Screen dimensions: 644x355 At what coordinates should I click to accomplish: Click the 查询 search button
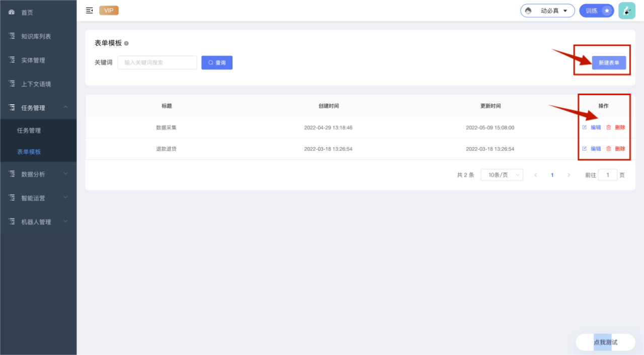(217, 62)
